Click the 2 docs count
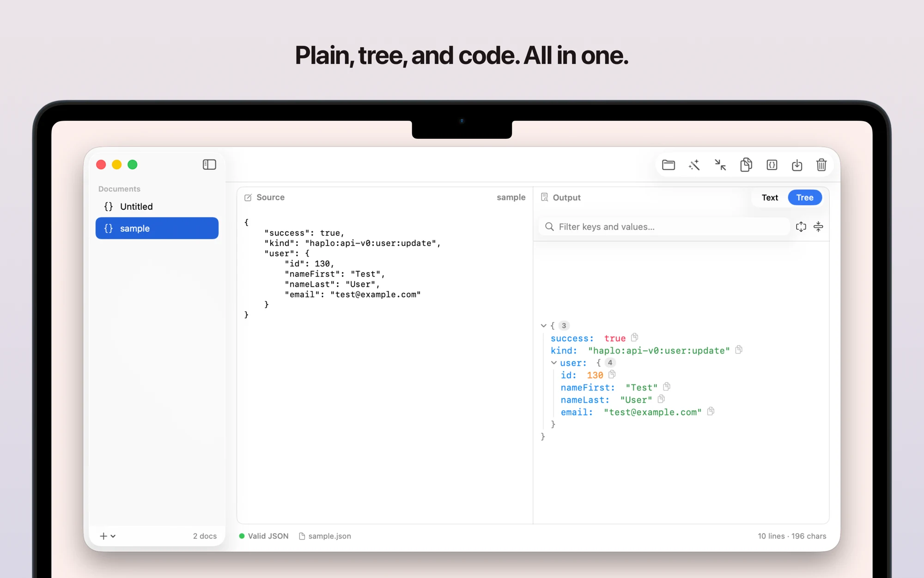Viewport: 924px width, 578px height. click(x=205, y=536)
